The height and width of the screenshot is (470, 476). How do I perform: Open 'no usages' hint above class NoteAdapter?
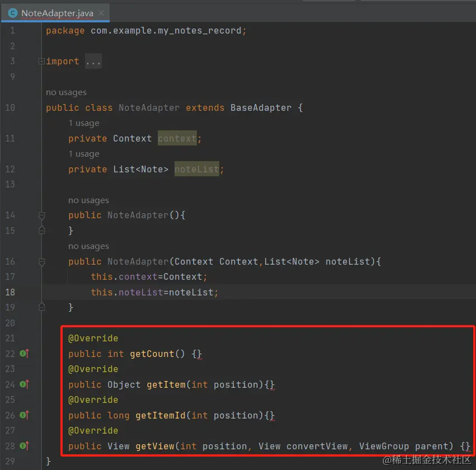click(x=66, y=92)
